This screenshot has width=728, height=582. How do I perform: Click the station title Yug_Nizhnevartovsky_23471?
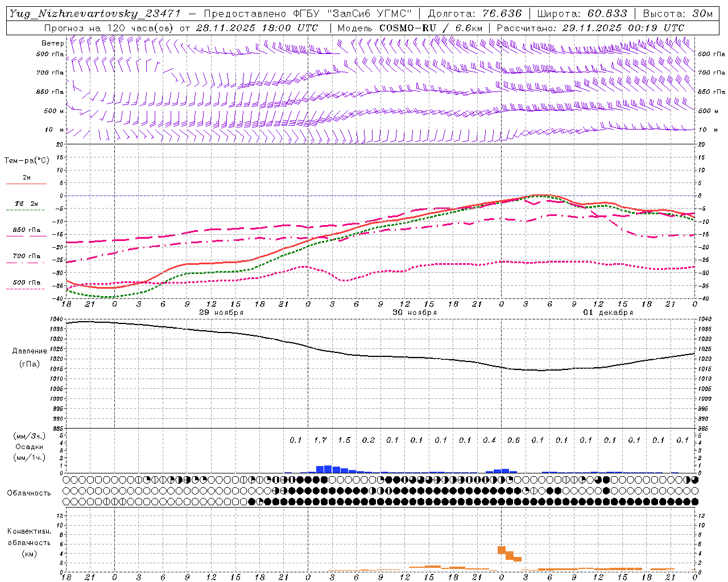pyautogui.click(x=95, y=14)
